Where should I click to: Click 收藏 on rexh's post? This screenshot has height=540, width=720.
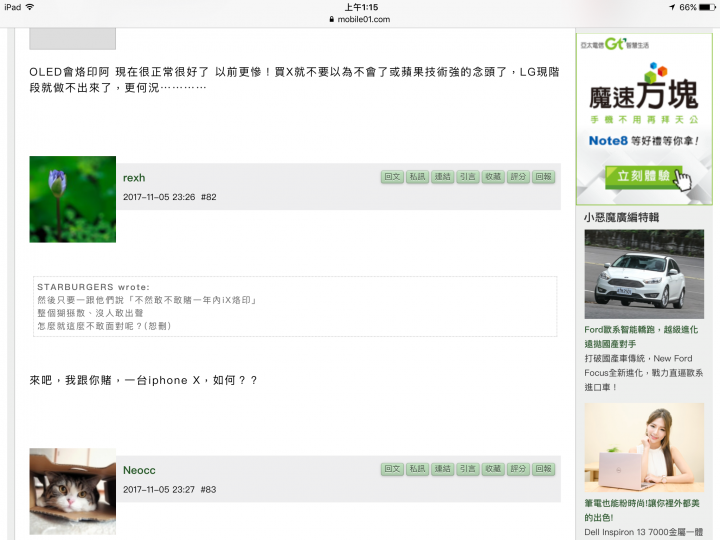point(493,177)
